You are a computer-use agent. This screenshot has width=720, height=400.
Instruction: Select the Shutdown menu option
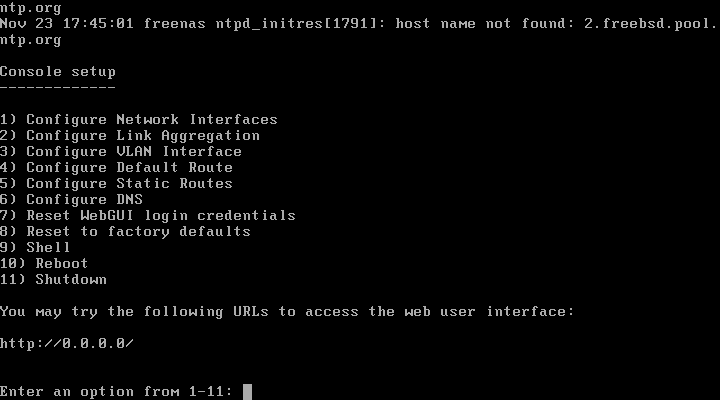click(54, 280)
